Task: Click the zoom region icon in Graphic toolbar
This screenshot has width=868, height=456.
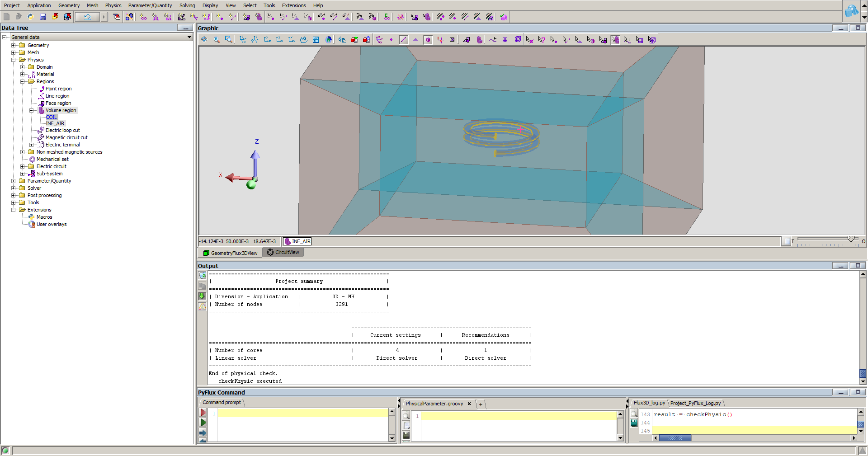Action: [229, 40]
